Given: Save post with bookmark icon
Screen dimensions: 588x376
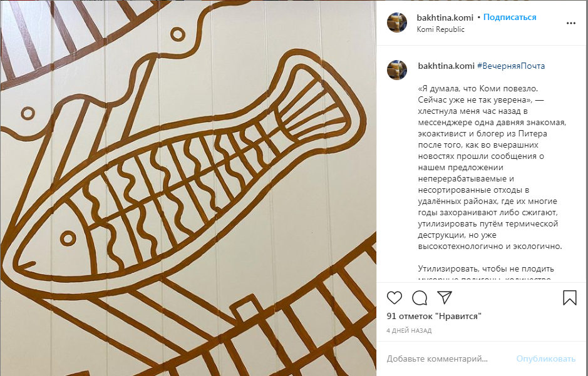Looking at the screenshot, I should coord(569,298).
